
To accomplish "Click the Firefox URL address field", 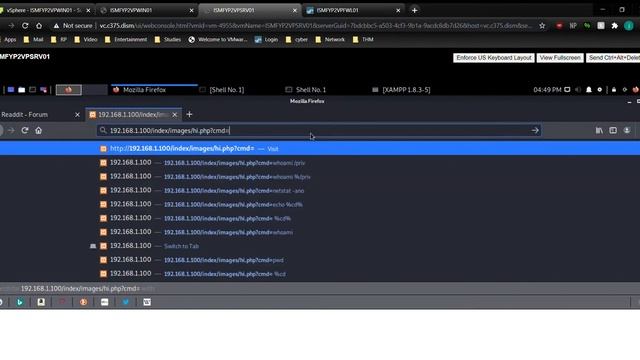I will (x=318, y=131).
